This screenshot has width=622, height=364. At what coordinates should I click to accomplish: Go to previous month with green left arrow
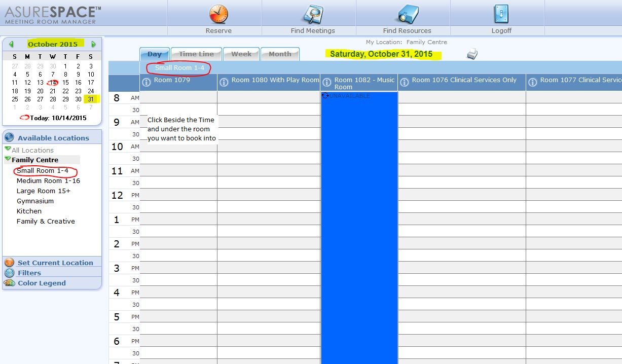point(11,44)
